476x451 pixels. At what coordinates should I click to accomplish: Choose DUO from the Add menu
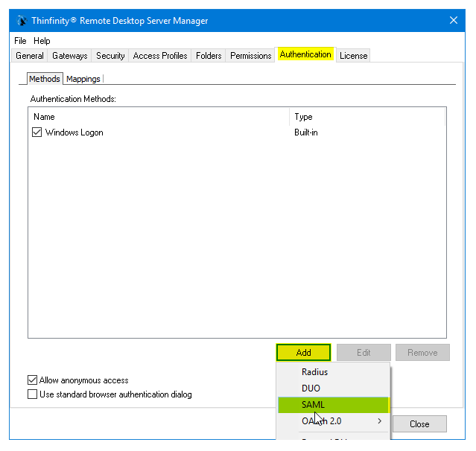[333, 388]
